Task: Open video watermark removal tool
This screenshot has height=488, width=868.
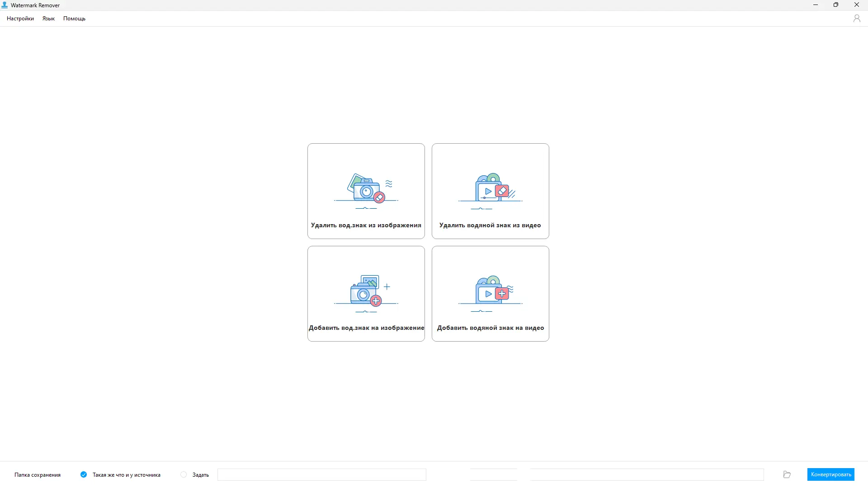Action: [490, 191]
